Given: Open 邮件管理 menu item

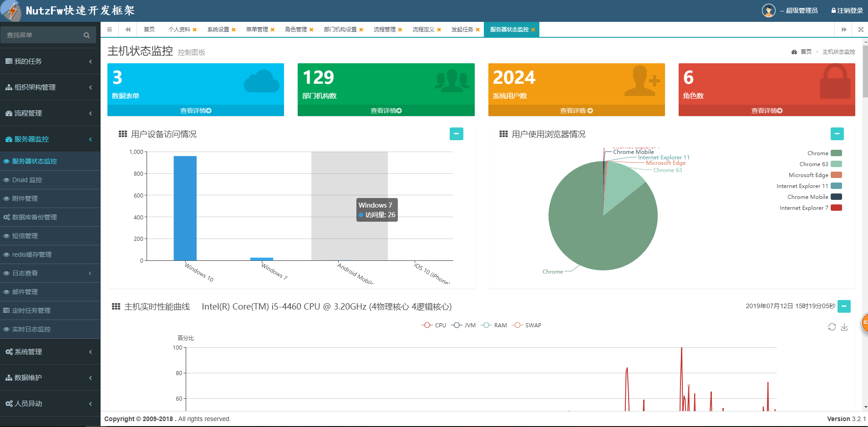Looking at the screenshot, I should [50, 292].
